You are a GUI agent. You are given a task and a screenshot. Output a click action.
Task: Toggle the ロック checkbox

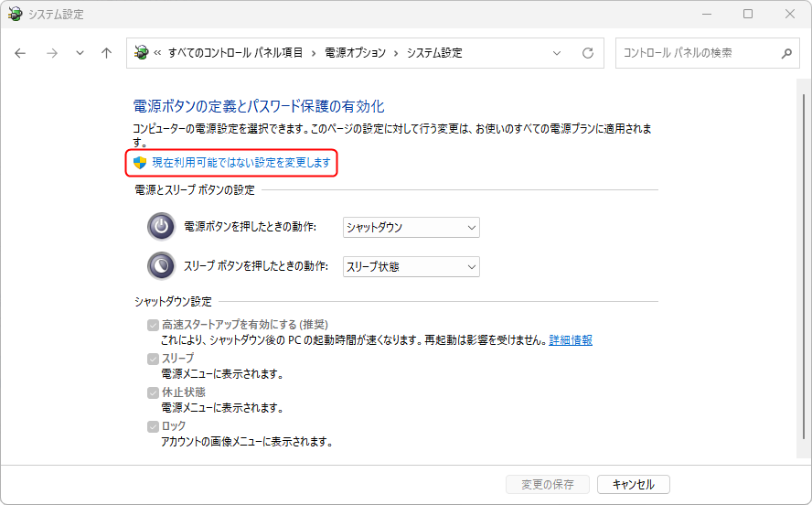pyautogui.click(x=153, y=426)
